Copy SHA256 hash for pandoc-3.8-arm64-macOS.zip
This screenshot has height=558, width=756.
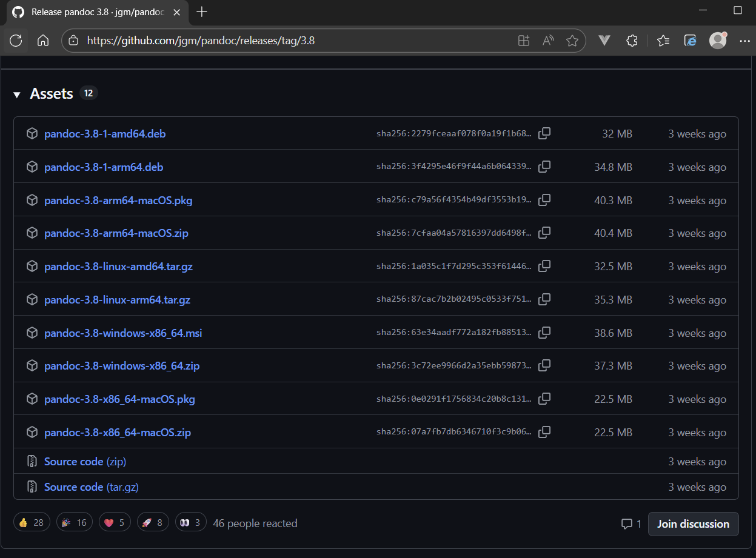point(544,233)
